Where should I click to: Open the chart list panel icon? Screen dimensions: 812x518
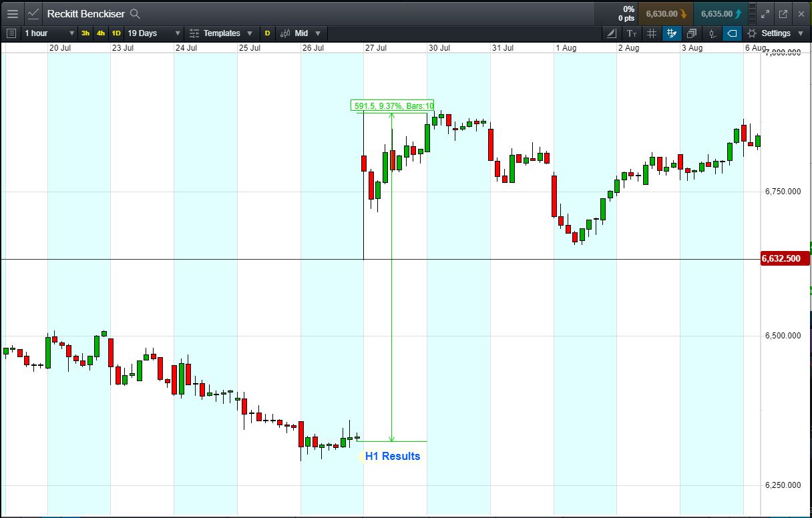(x=11, y=33)
